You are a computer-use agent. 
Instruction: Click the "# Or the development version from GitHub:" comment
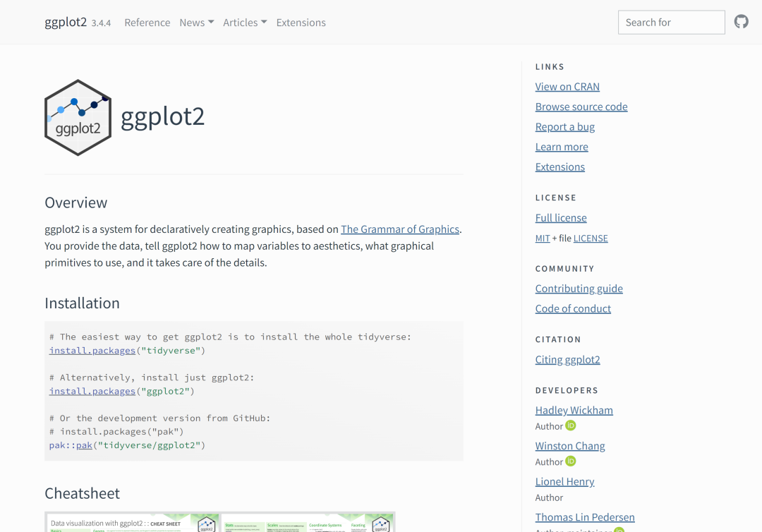coord(159,418)
